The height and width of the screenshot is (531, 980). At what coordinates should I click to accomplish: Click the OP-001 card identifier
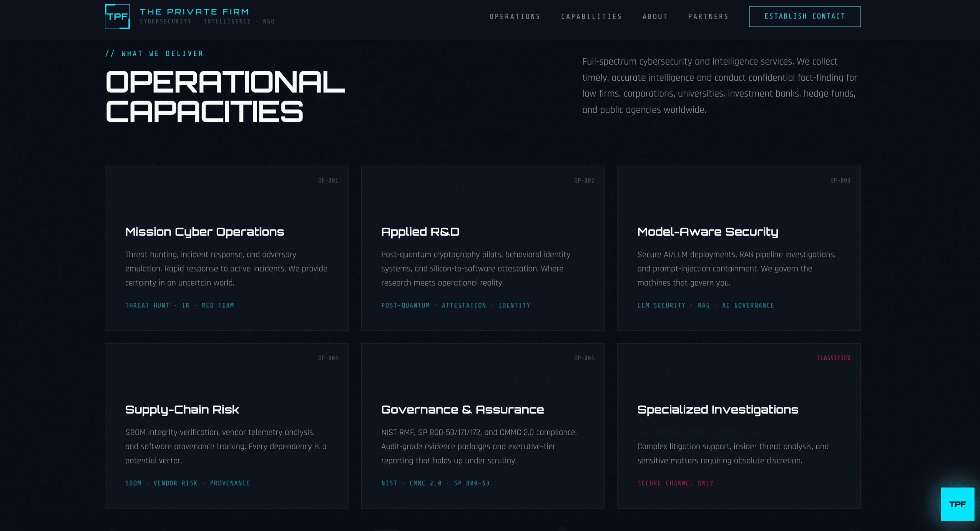(x=328, y=181)
